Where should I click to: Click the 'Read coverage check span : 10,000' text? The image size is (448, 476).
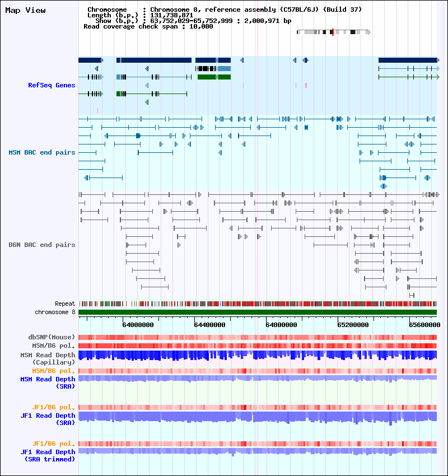click(148, 26)
